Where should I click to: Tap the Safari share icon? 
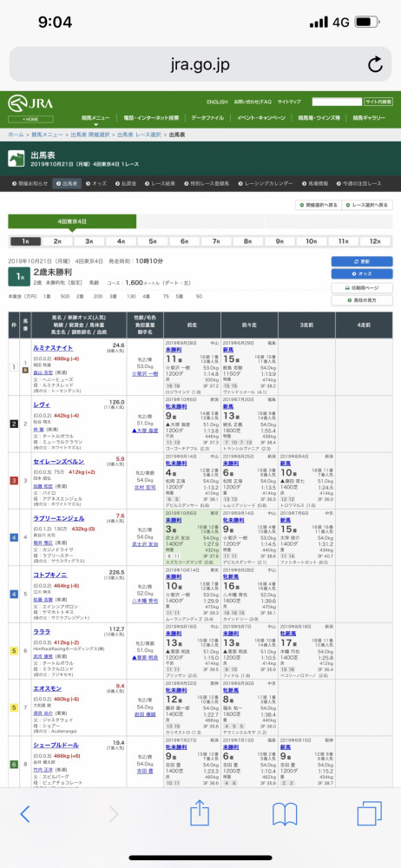point(200,814)
